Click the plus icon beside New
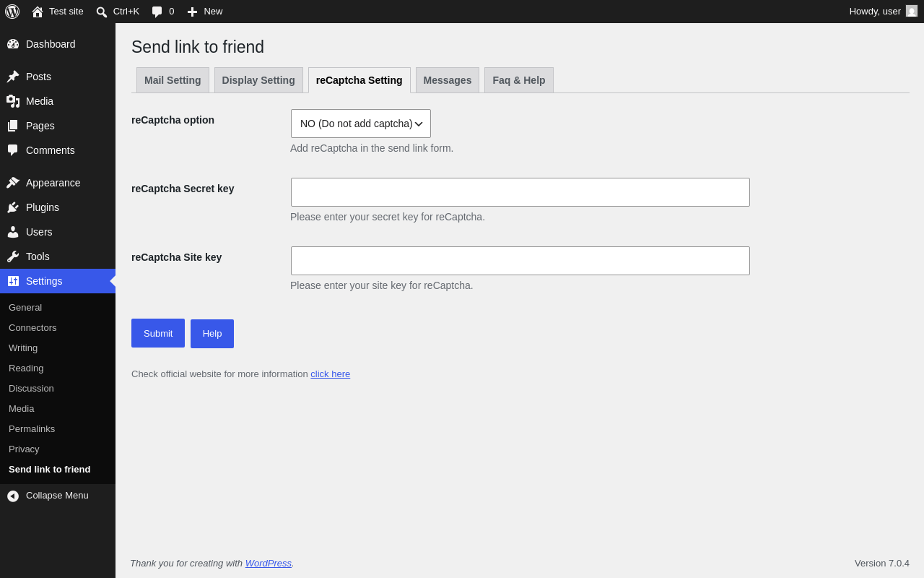The width and height of the screenshot is (924, 578). (192, 12)
